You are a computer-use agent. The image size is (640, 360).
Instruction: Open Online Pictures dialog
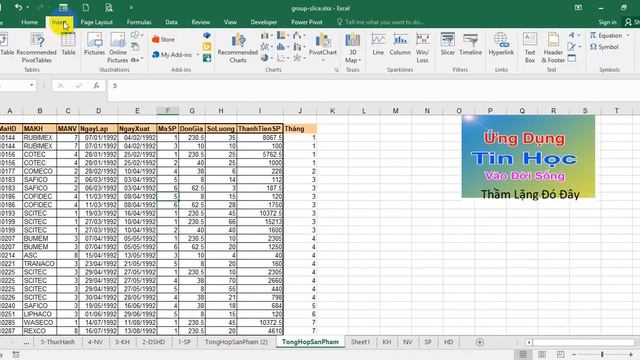(118, 48)
